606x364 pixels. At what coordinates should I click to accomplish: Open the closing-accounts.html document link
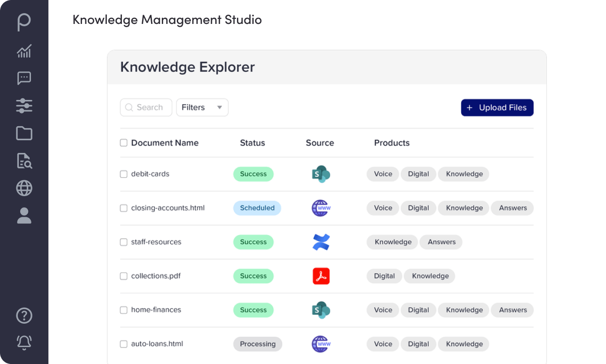[168, 208]
